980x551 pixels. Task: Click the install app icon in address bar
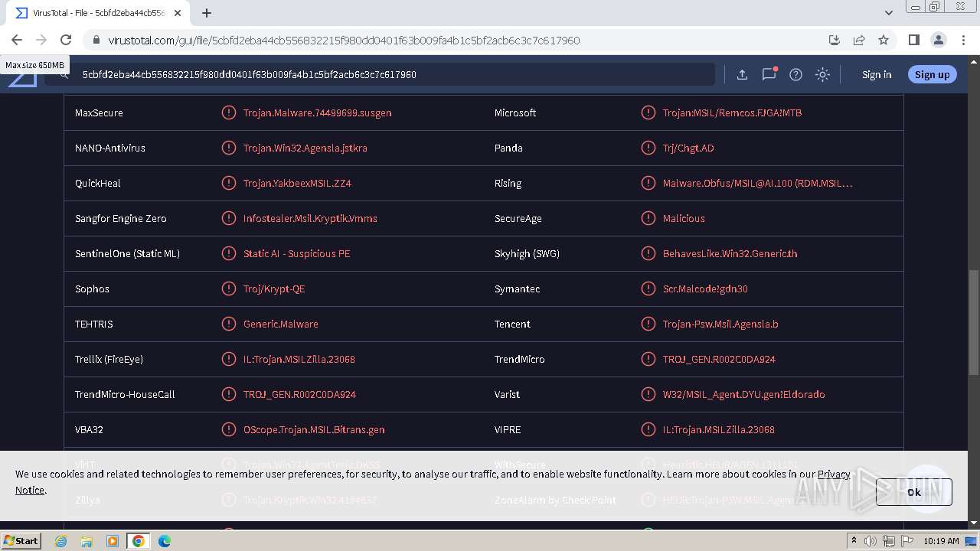835,40
